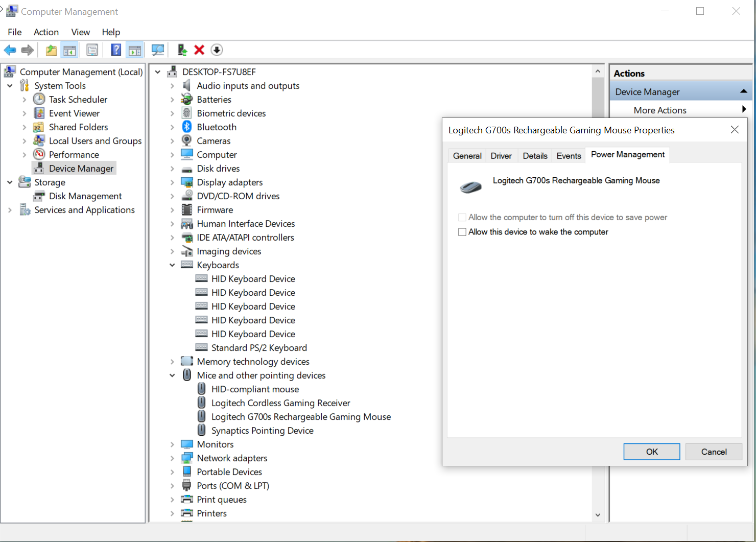Click the Performance gauge icon

tap(39, 154)
